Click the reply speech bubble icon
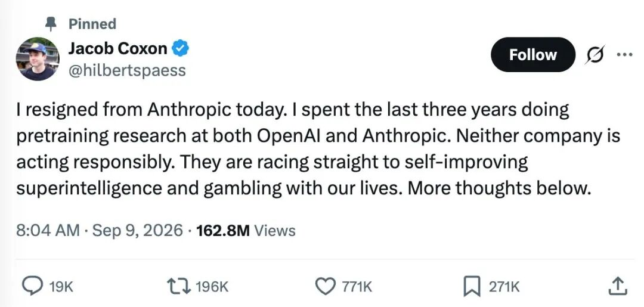The width and height of the screenshot is (644, 307). pyautogui.click(x=33, y=286)
